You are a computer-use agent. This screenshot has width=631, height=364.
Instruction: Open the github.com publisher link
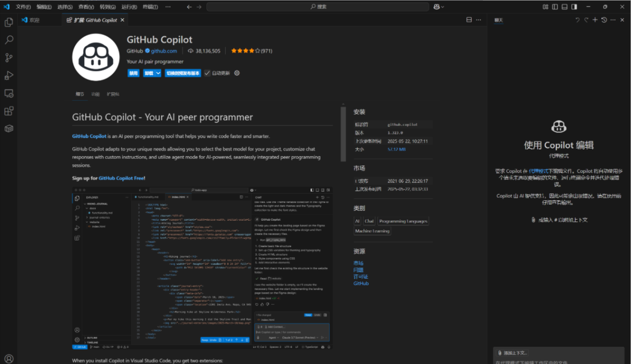pos(164,51)
